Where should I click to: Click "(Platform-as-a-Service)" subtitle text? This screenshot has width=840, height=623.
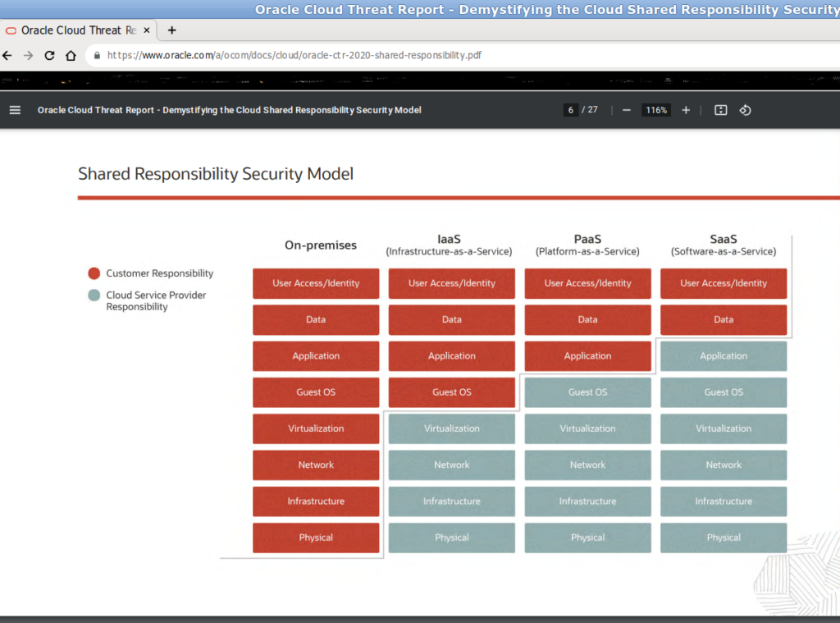point(587,251)
